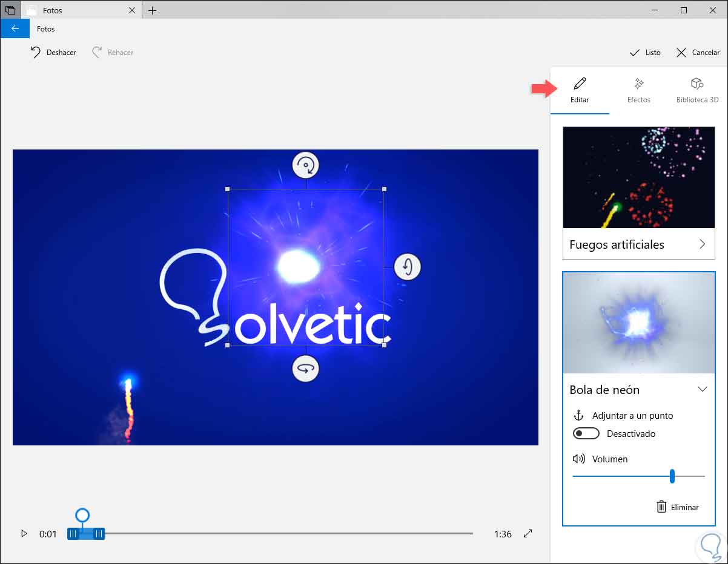The image size is (728, 564).
Task: Switch to the Editar tab
Action: (580, 90)
